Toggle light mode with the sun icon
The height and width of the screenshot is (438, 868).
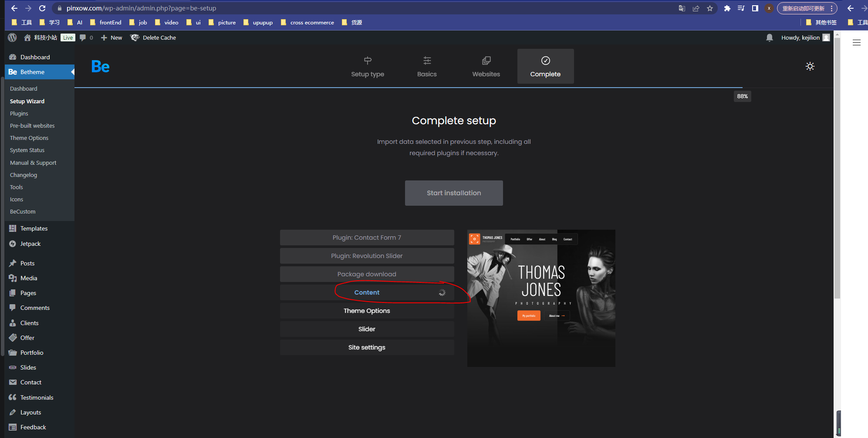point(810,66)
